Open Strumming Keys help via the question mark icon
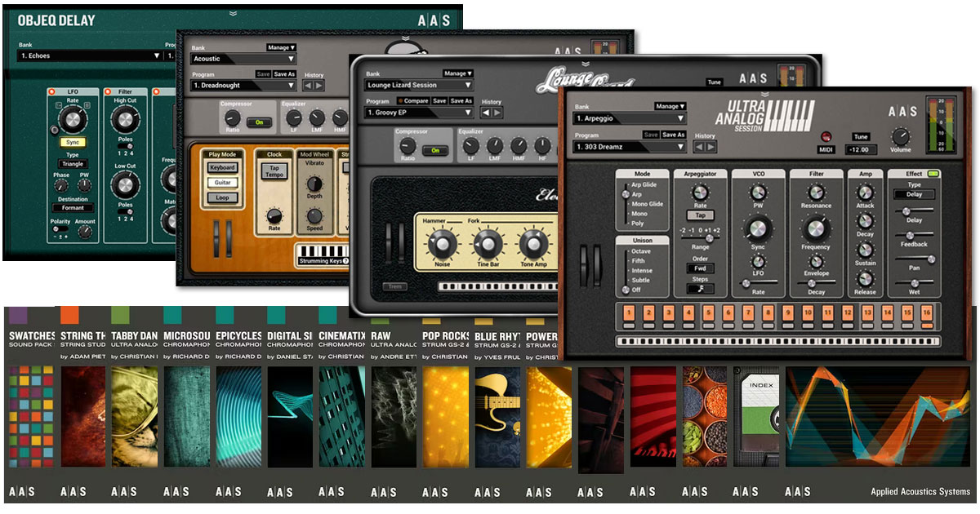 pos(346,261)
